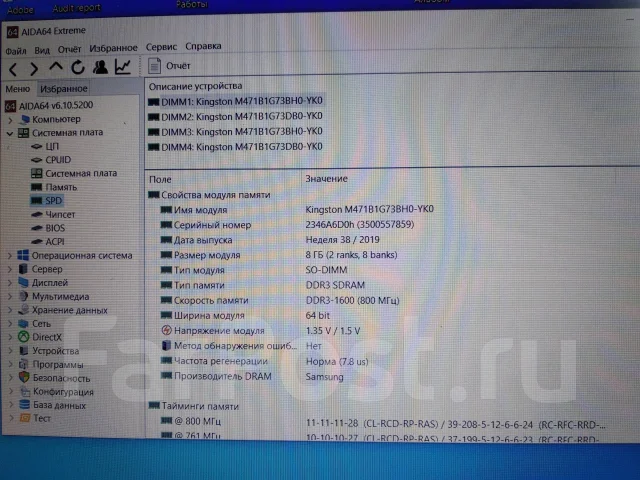Select ЦП in the tree
Viewport: 640px width, 480px height.
(45, 147)
